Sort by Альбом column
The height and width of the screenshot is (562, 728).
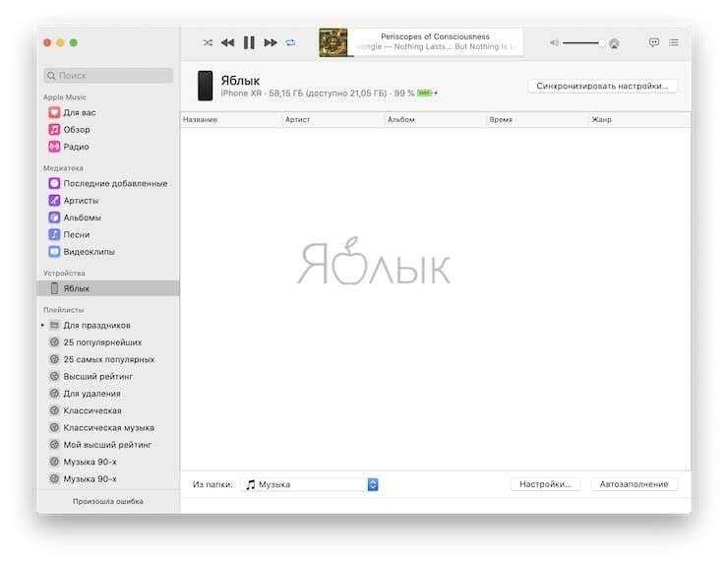tap(435, 120)
